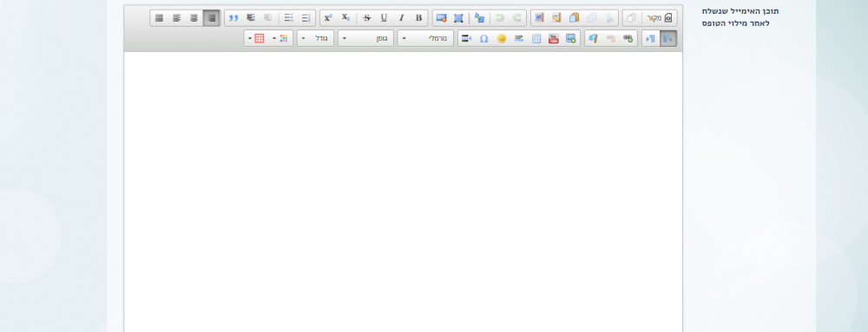Toggle underline formatting
Image resolution: width=868 pixels, height=332 pixels.
tap(384, 17)
